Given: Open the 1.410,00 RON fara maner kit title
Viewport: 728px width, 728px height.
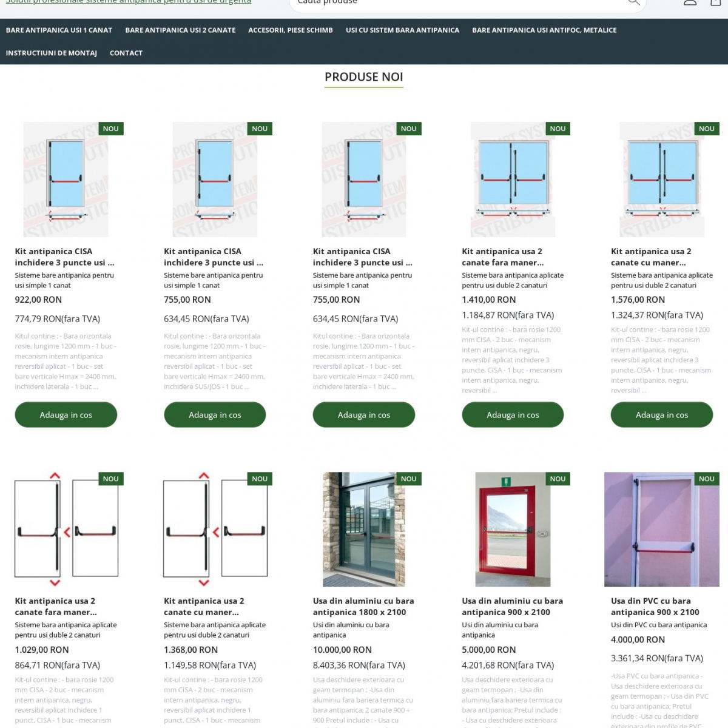Looking at the screenshot, I should [x=503, y=257].
